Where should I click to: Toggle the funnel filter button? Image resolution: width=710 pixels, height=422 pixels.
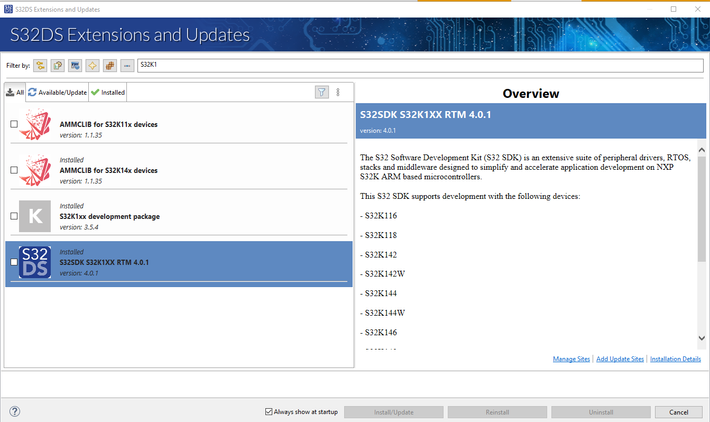coord(321,92)
